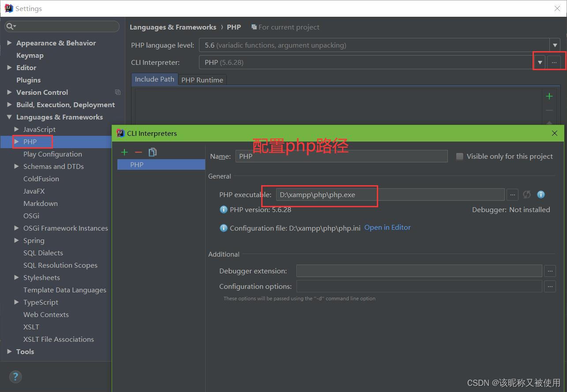Duplicate the PHP interpreter via the copy icon
Image resolution: width=567 pixels, height=392 pixels.
152,152
